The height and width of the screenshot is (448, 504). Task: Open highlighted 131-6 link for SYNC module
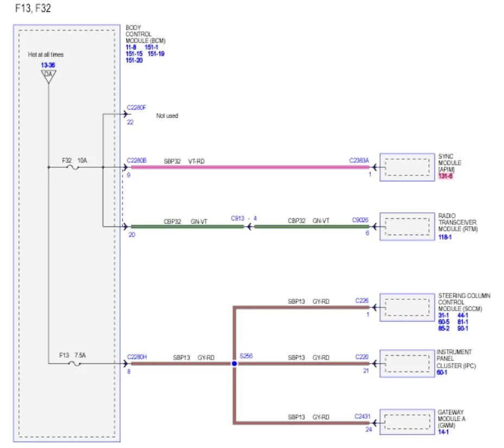[x=445, y=176]
